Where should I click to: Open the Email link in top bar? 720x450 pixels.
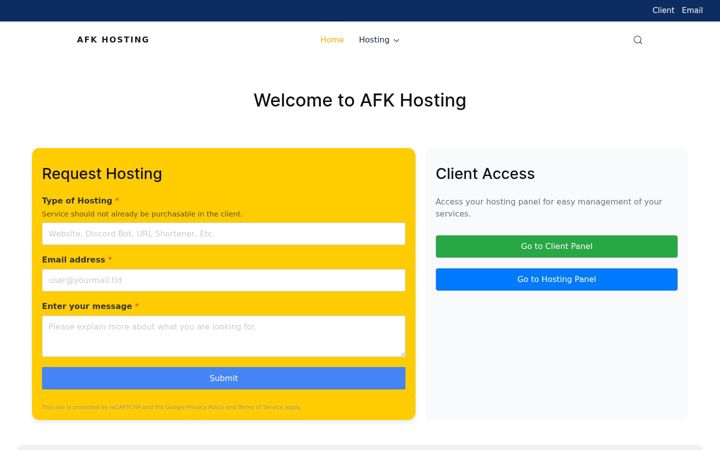(692, 10)
